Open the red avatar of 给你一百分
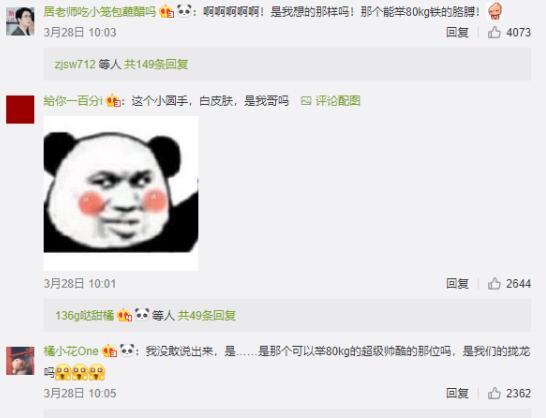Viewport: 546px width, 418px height. coord(20,109)
